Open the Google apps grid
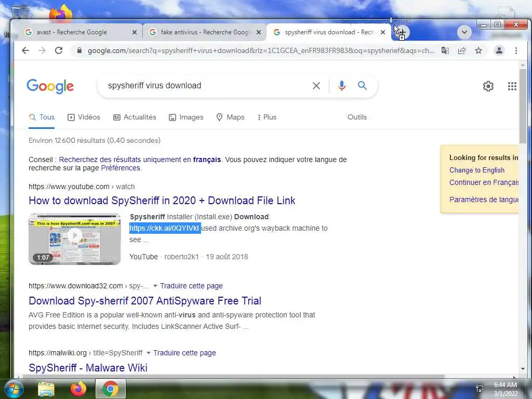The image size is (532, 399). click(512, 86)
